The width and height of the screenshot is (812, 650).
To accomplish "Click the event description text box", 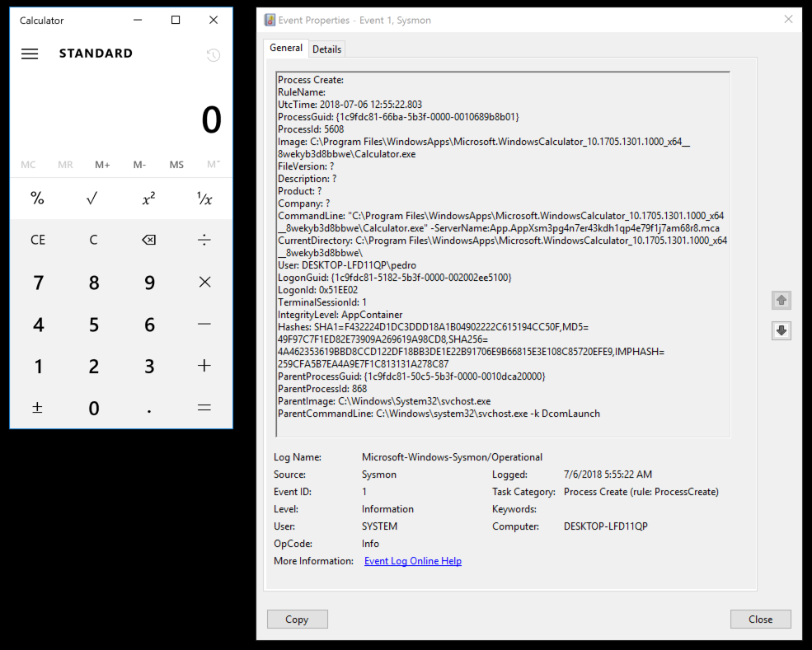I will [503, 254].
